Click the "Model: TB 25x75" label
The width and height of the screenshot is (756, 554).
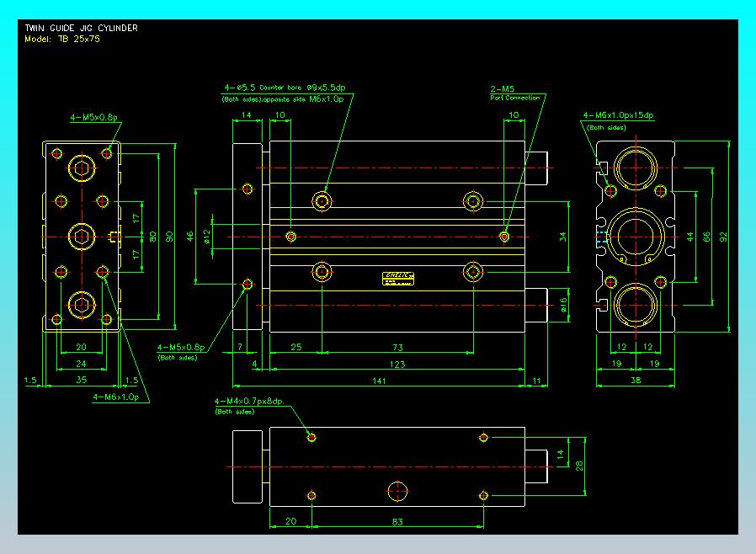pos(63,39)
